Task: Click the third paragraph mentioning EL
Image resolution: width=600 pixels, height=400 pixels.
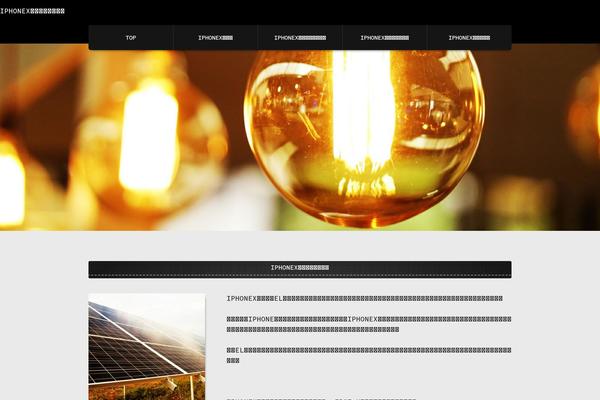Action: pyautogui.click(x=369, y=355)
